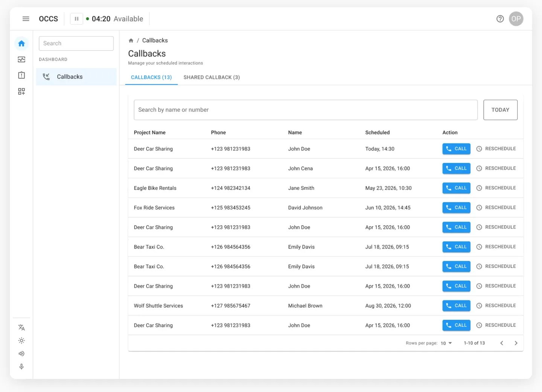Click the Name column header
The image size is (542, 392).
click(x=295, y=133)
